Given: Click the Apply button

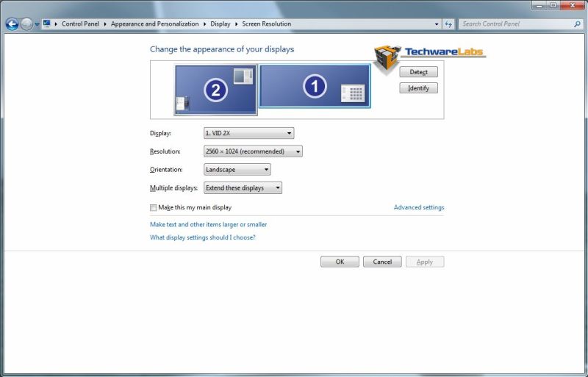Looking at the screenshot, I should click(x=425, y=262).
